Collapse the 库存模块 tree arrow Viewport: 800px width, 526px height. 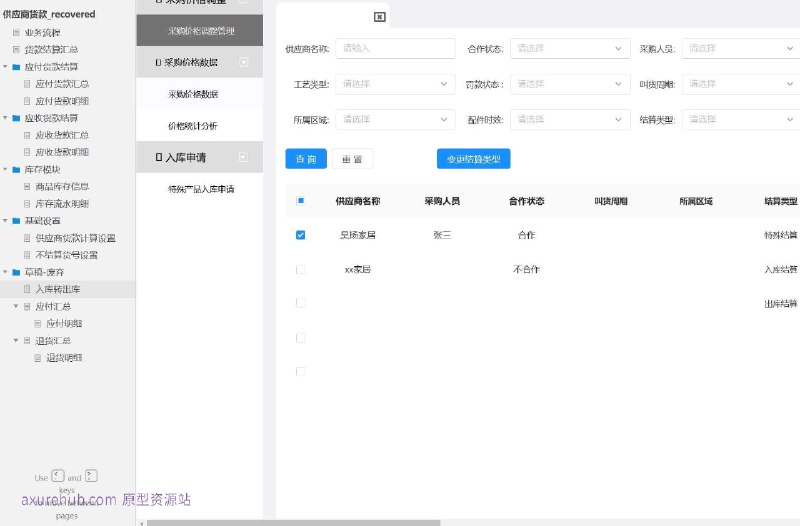[x=5, y=169]
